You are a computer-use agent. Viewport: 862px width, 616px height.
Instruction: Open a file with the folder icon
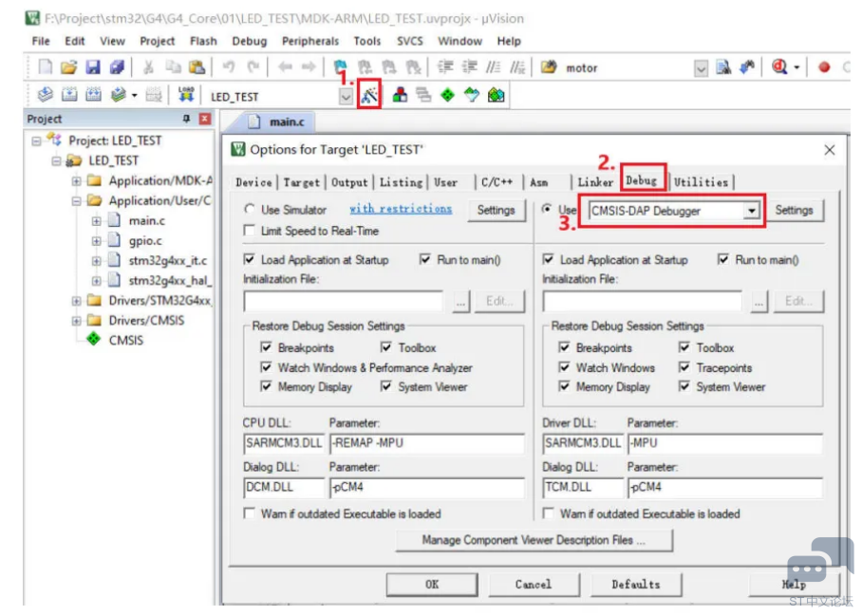pos(68,67)
